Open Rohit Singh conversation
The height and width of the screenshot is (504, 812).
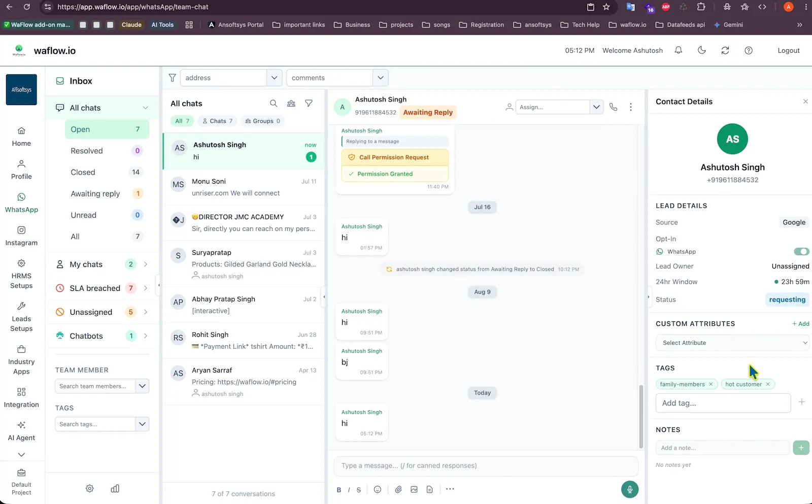244,341
